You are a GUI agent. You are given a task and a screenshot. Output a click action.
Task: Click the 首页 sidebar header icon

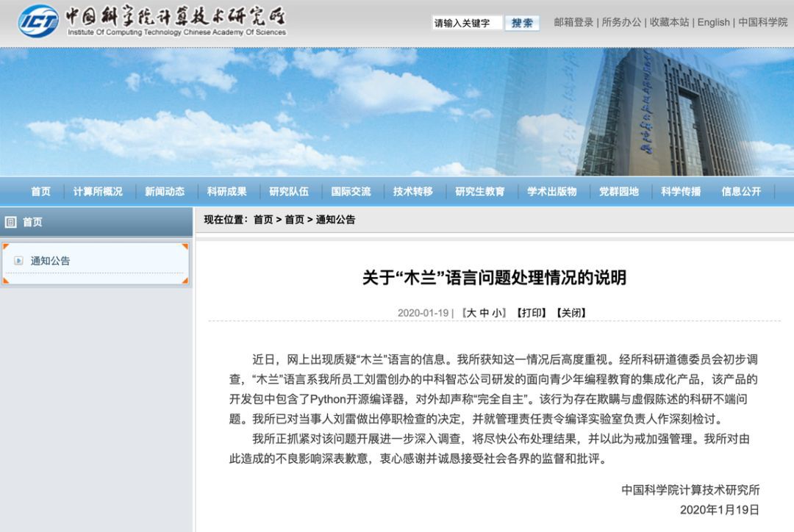(x=10, y=222)
